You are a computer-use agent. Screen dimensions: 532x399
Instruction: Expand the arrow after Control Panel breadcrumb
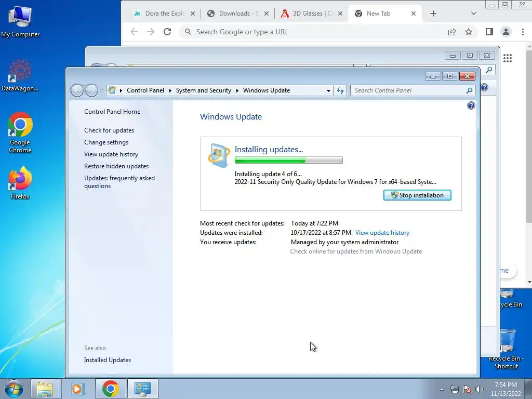tap(170, 90)
